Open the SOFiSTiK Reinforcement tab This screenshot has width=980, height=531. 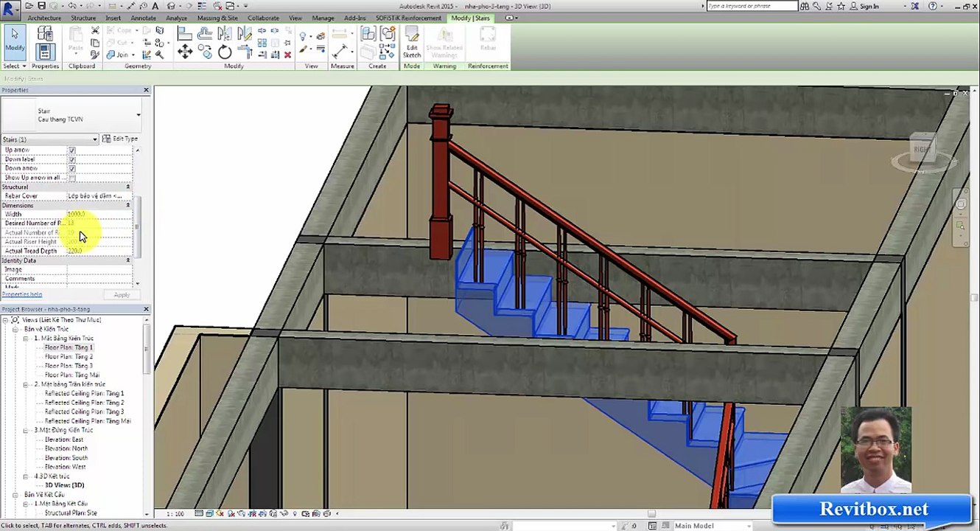pos(408,18)
